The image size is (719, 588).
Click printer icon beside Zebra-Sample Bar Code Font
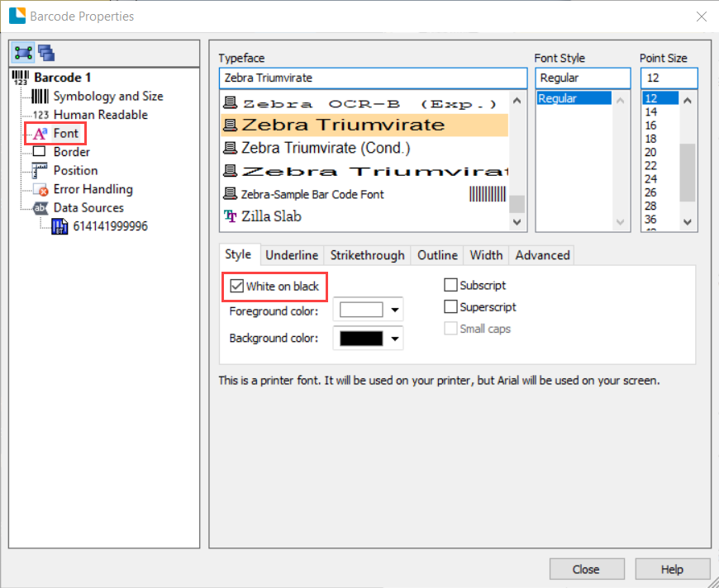(x=230, y=194)
